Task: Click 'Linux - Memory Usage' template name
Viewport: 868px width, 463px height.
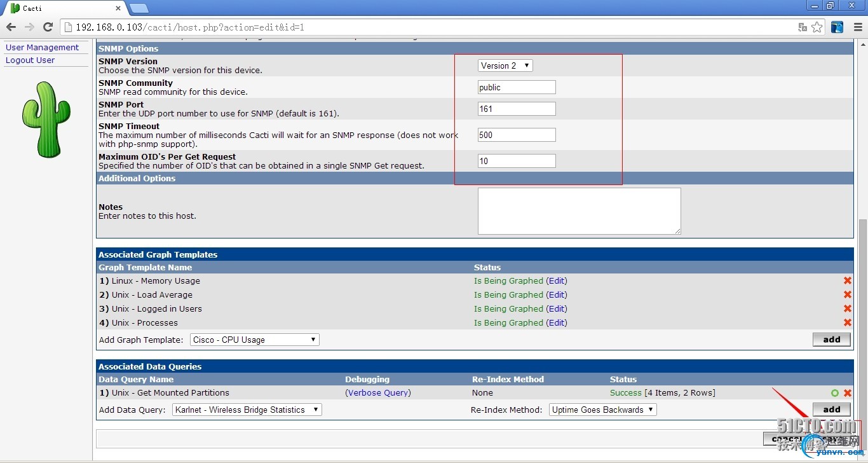Action: 156,280
